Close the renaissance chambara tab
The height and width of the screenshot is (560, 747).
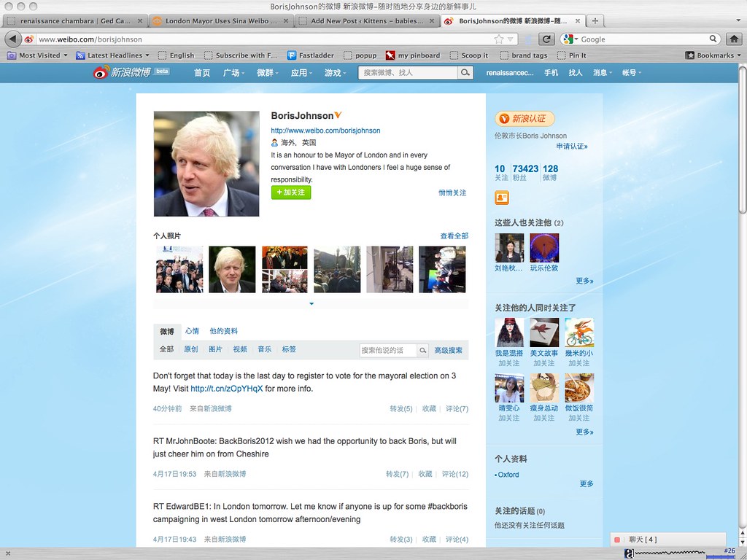[140, 20]
